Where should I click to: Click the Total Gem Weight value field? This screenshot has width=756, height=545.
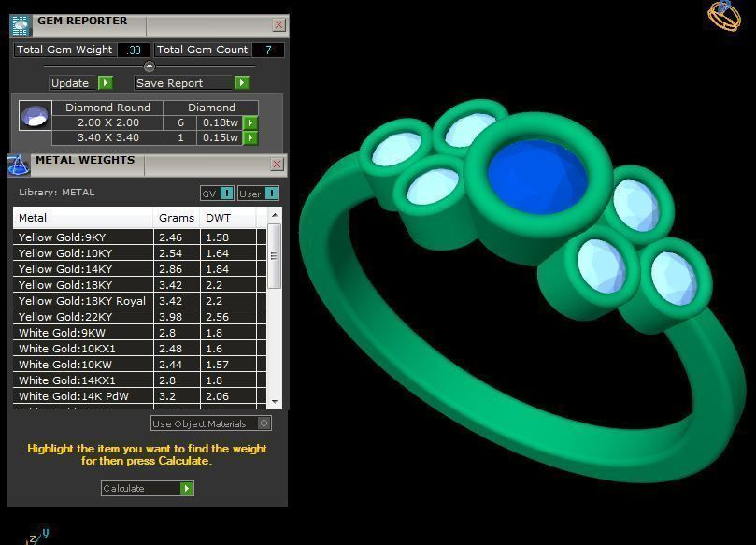[134, 50]
